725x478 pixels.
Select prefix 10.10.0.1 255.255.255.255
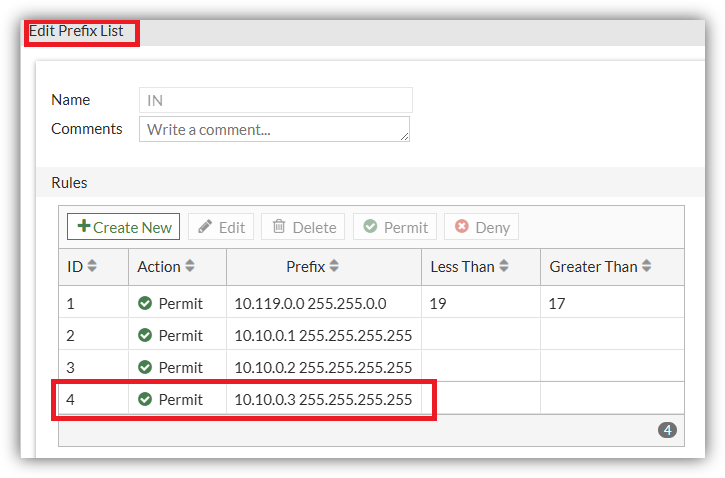(323, 336)
